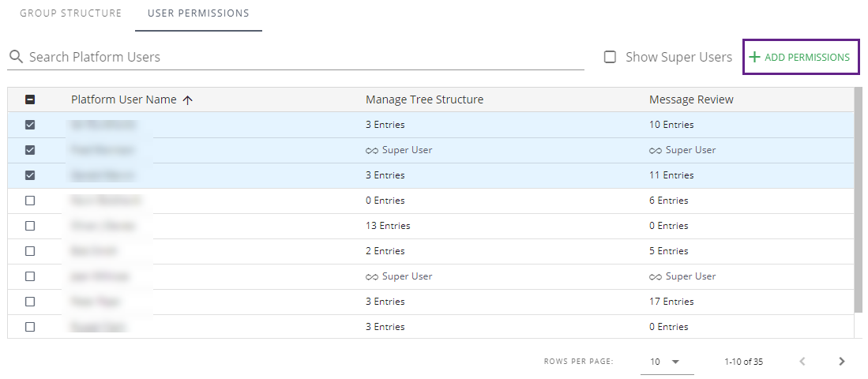The width and height of the screenshot is (868, 379).
Task: Click the Message Review column header
Action: [691, 99]
